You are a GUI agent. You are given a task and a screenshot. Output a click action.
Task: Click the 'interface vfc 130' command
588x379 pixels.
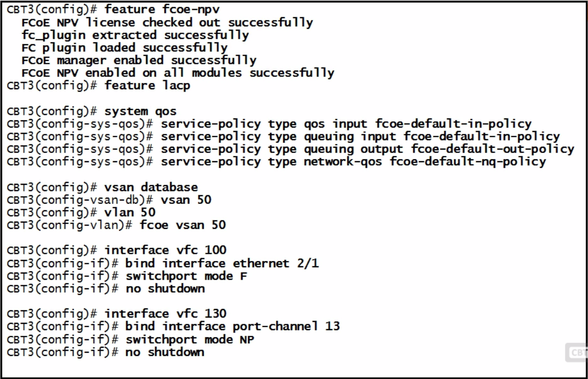[x=166, y=314]
